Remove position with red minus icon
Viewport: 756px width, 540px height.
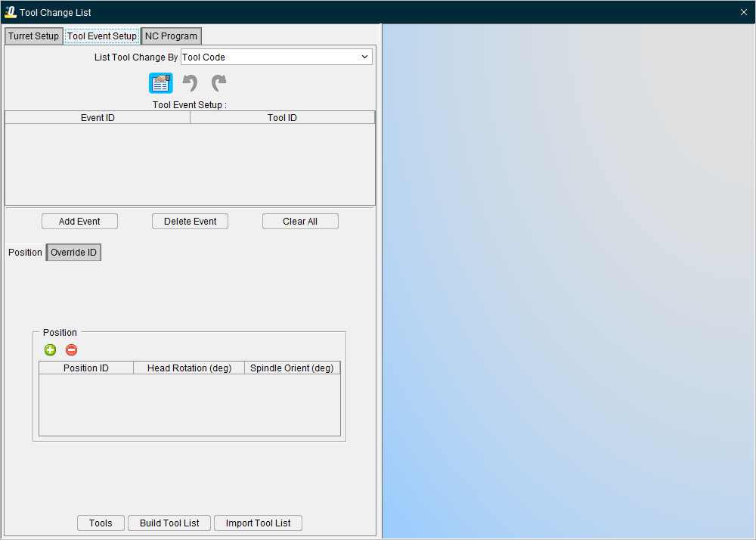[71, 350]
